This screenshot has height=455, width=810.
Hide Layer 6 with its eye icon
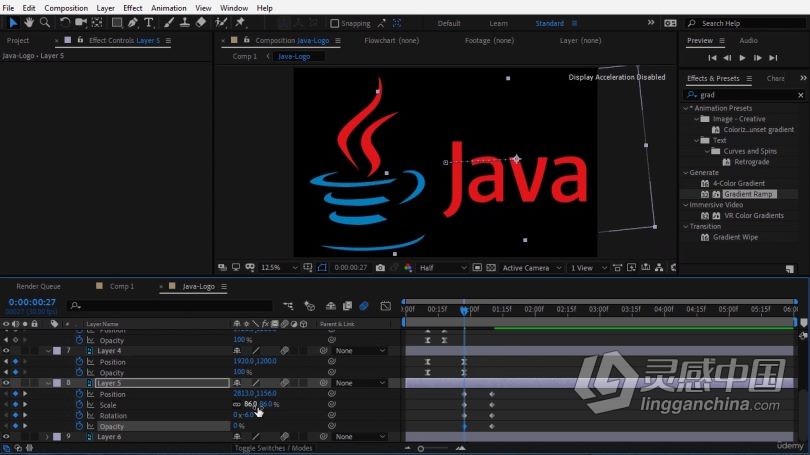point(6,437)
